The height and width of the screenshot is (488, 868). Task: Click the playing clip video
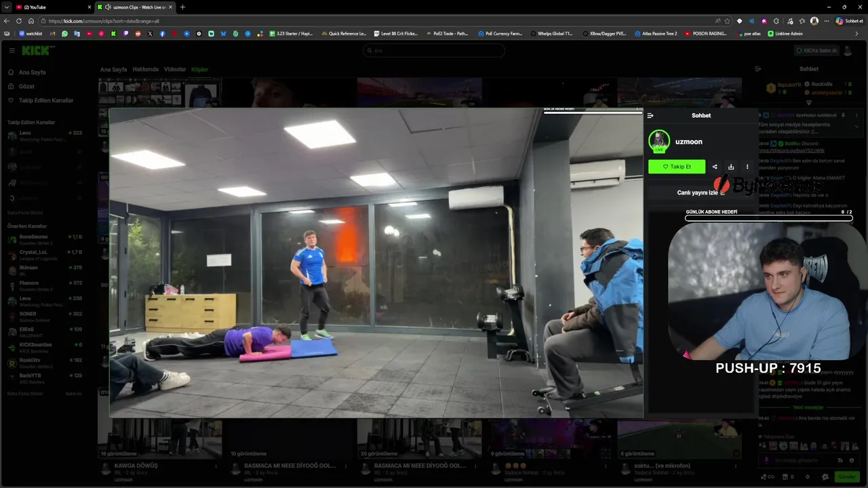coord(376,263)
